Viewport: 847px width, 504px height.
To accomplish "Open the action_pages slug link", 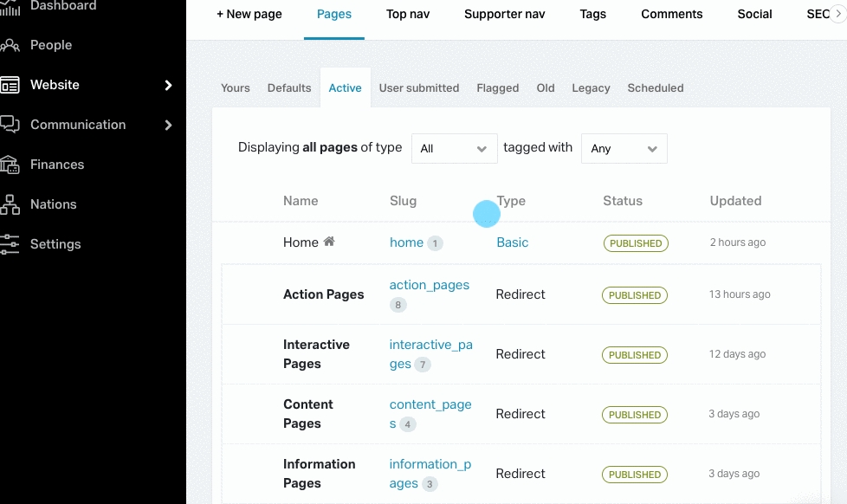I will (430, 284).
